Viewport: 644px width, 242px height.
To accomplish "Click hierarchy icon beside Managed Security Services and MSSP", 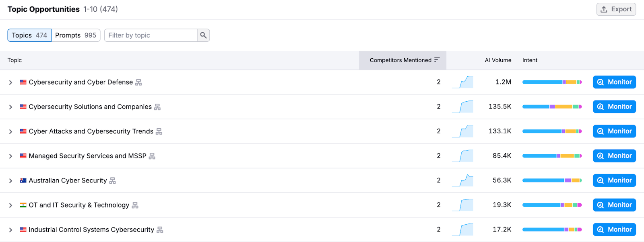I will [152, 156].
